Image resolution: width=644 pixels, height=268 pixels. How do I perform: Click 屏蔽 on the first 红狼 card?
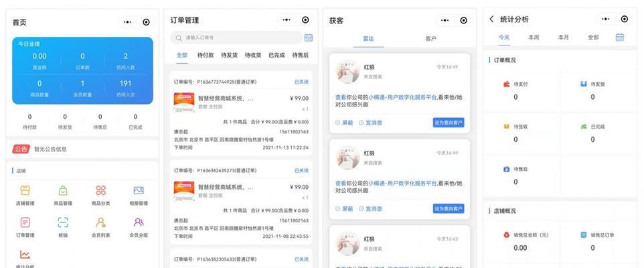point(344,123)
